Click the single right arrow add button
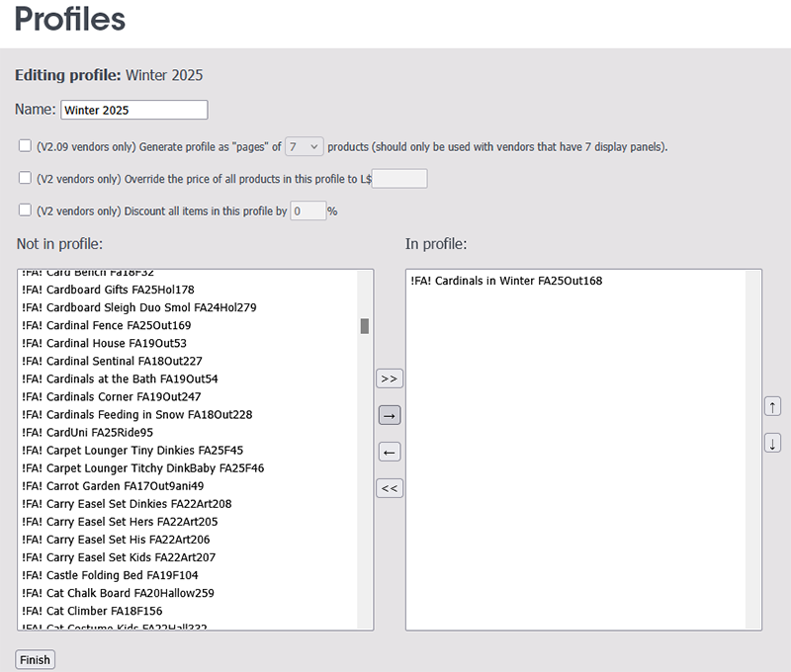791x672 pixels. click(390, 415)
